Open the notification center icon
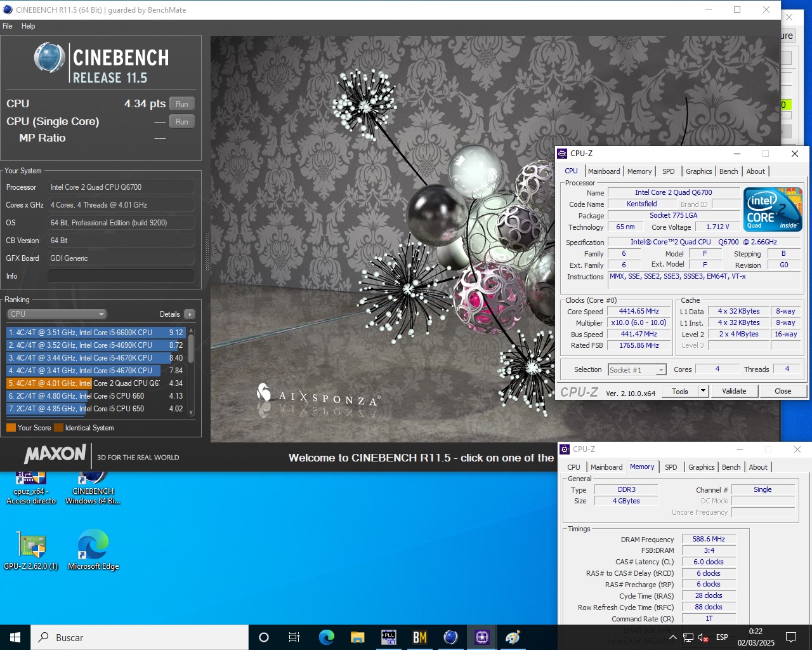This screenshot has height=650, width=812. [791, 637]
